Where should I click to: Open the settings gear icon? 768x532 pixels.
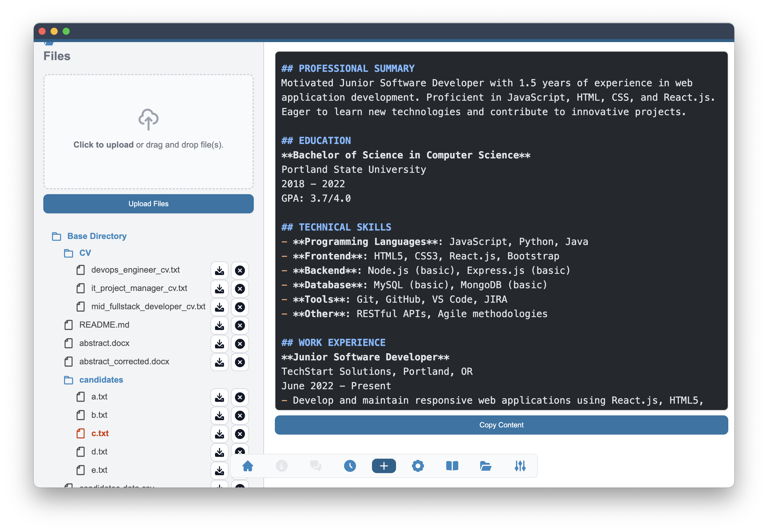(417, 466)
